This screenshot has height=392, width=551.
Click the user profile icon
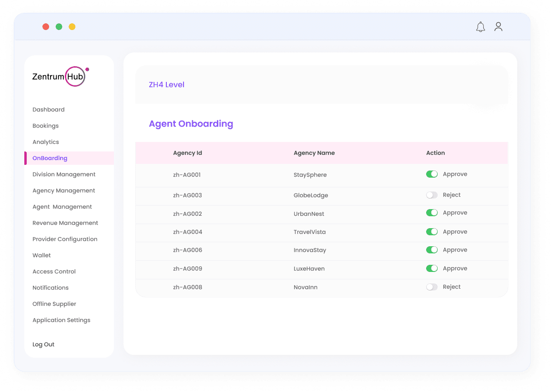point(498,27)
